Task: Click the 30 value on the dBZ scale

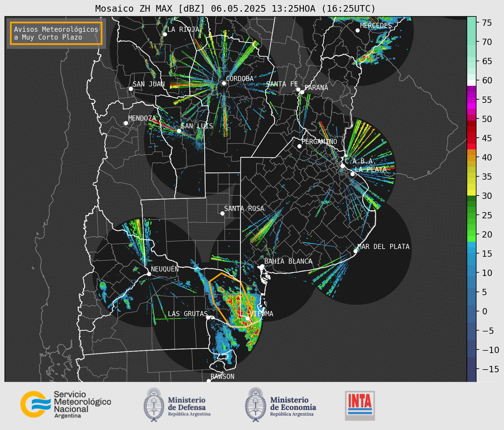Action: (486, 196)
